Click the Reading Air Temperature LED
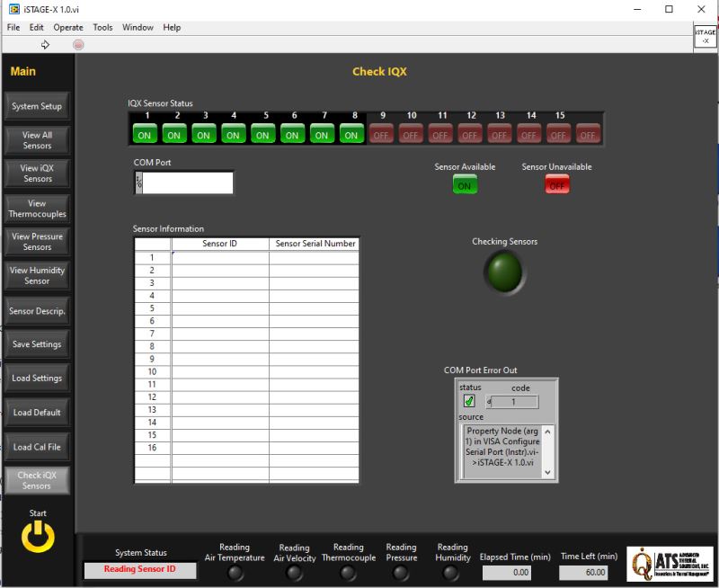 (235, 573)
